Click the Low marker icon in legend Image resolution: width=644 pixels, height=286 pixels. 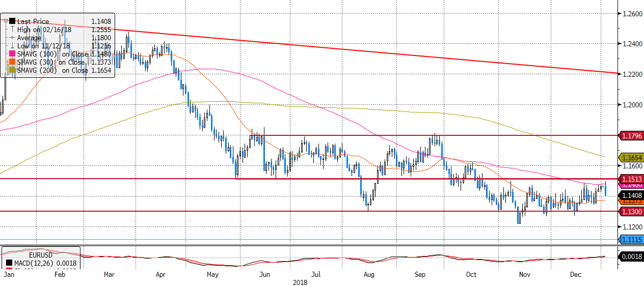[x=12, y=46]
